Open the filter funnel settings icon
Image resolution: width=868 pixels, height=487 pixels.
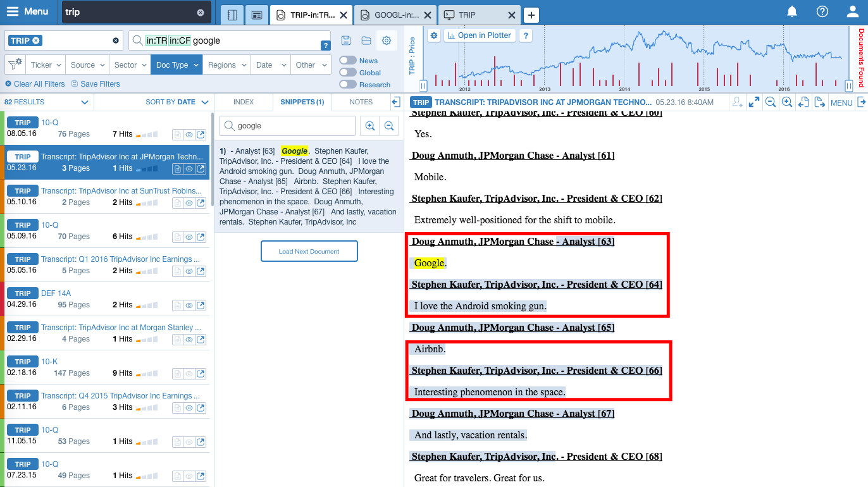point(15,64)
